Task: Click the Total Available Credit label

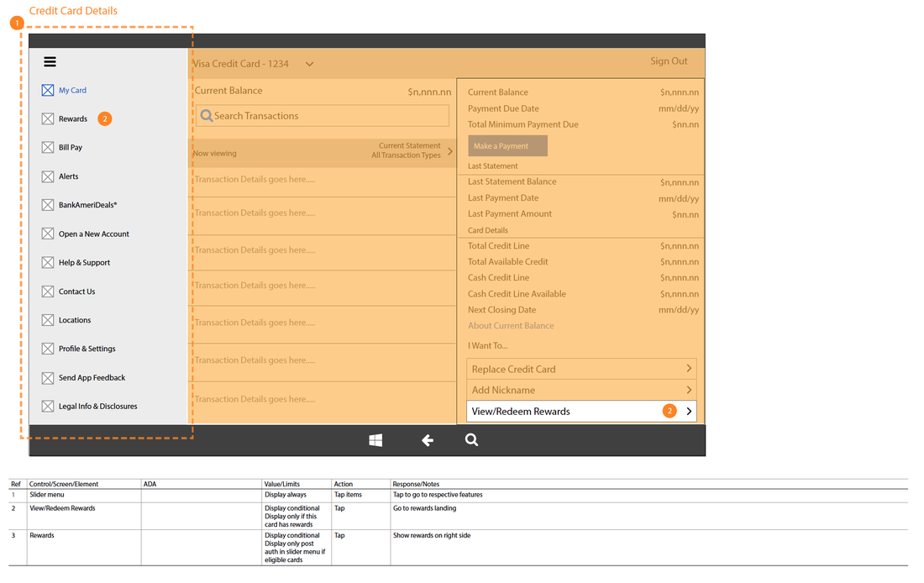Action: tap(508, 262)
